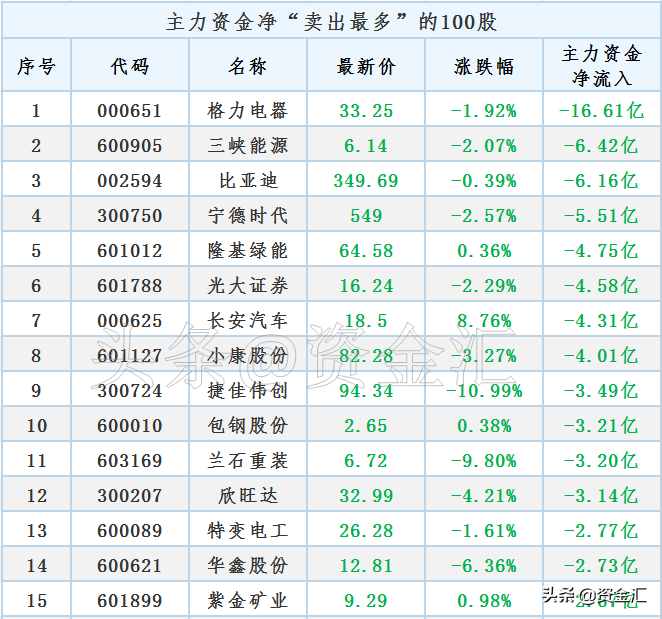This screenshot has height=619, width=662.
Task: Click the net outflow -4.75亿
Action: click(601, 251)
